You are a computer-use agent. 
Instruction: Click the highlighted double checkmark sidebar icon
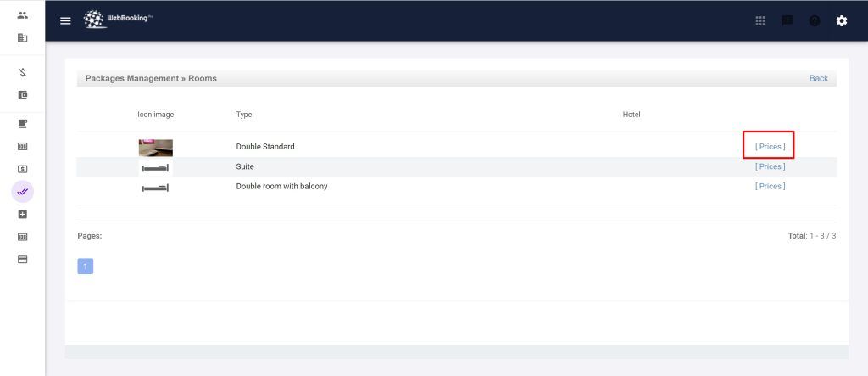23,192
